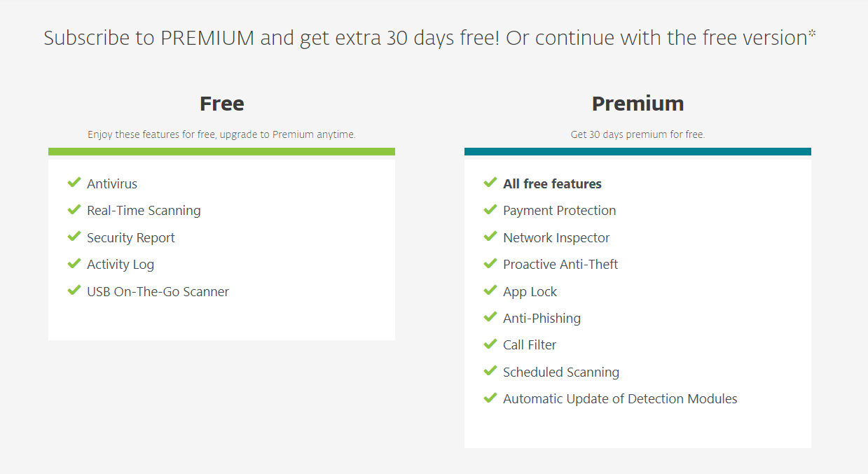Click the teal bar under Premium plan
The height and width of the screenshot is (474, 868).
click(638, 151)
